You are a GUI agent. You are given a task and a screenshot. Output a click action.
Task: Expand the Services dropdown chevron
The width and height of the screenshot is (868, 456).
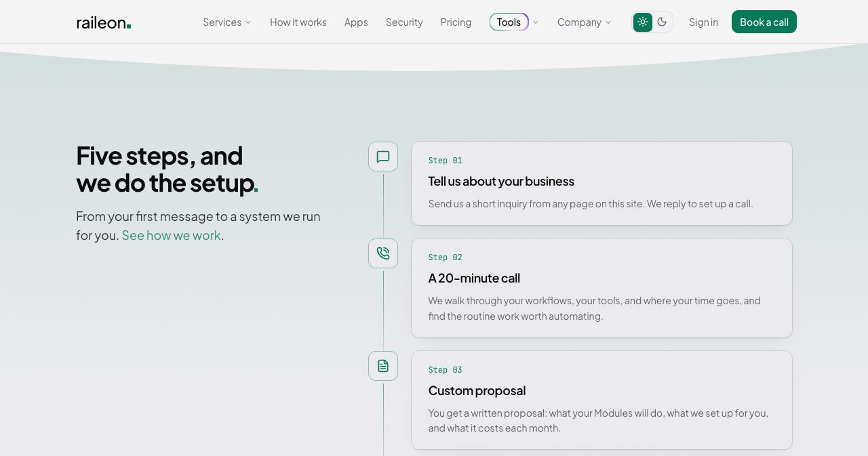pos(248,22)
